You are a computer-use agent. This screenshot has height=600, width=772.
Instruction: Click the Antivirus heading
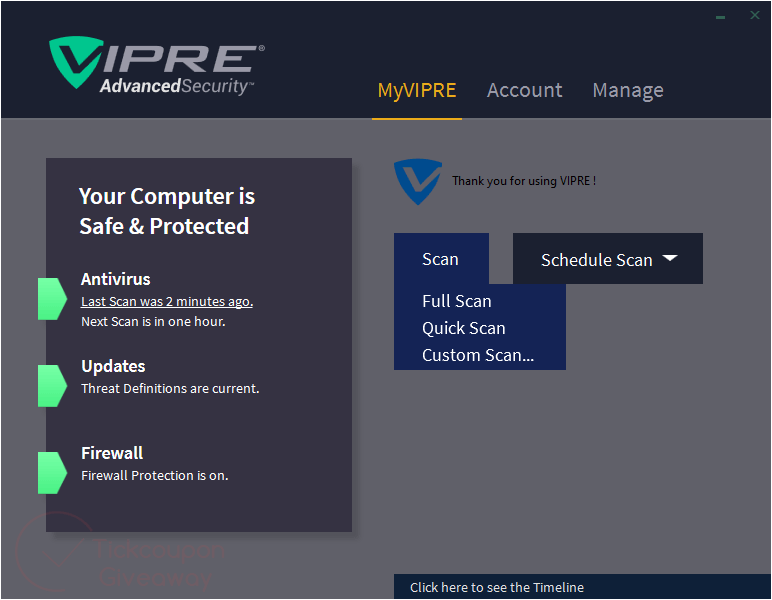pyautogui.click(x=116, y=279)
